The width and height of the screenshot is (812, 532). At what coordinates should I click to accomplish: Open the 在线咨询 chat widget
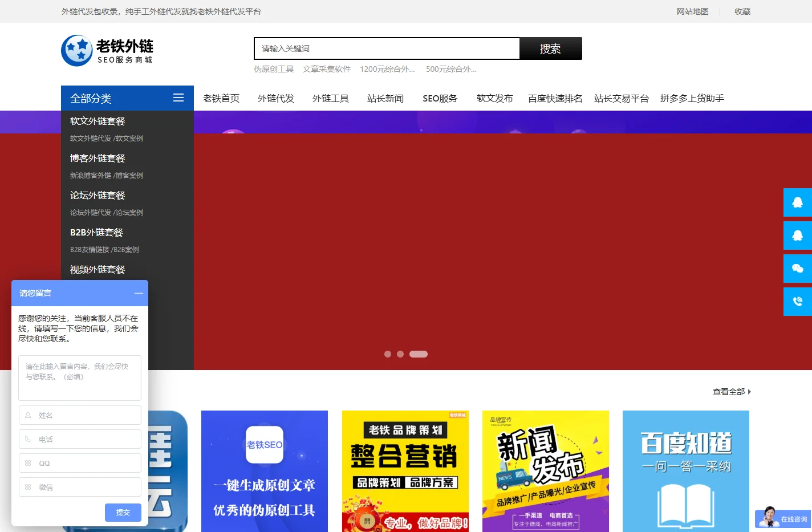[783, 518]
